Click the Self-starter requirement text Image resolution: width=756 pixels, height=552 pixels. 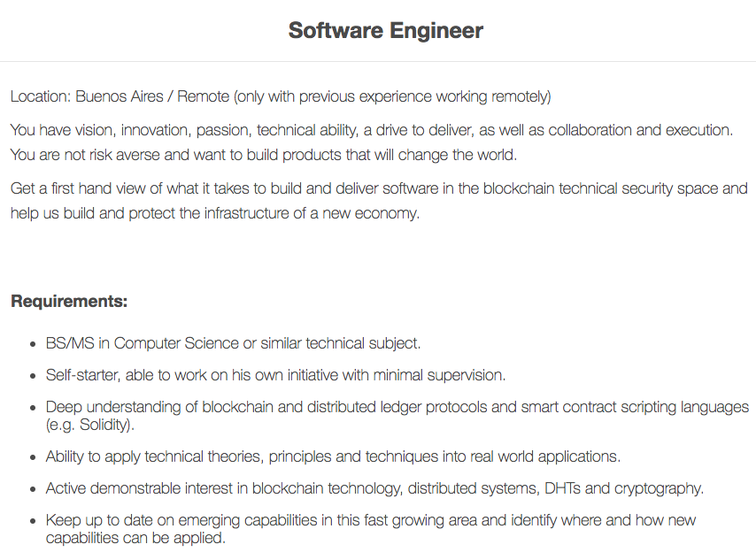pyautogui.click(x=275, y=375)
